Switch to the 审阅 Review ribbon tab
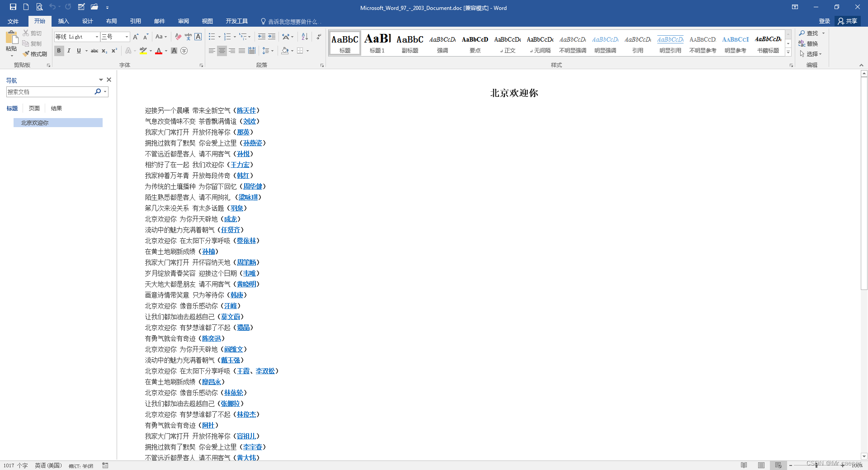Viewport: 868px width, 470px height. pos(183,21)
